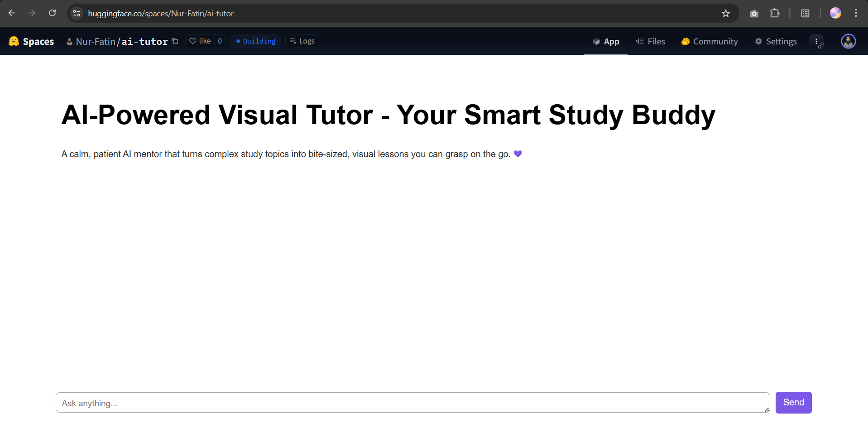Viewport: 868px width, 438px height.
Task: Open Chrome's three-dot menu
Action: click(x=856, y=13)
